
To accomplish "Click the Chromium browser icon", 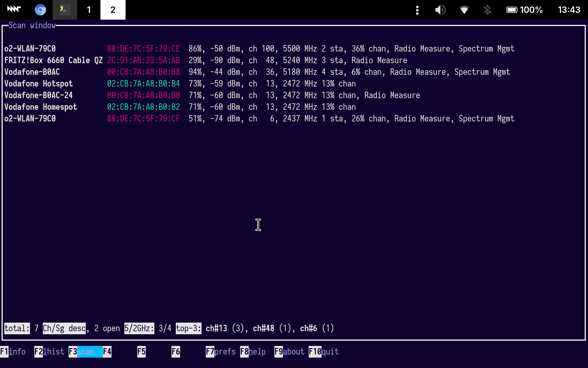I will (x=40, y=10).
